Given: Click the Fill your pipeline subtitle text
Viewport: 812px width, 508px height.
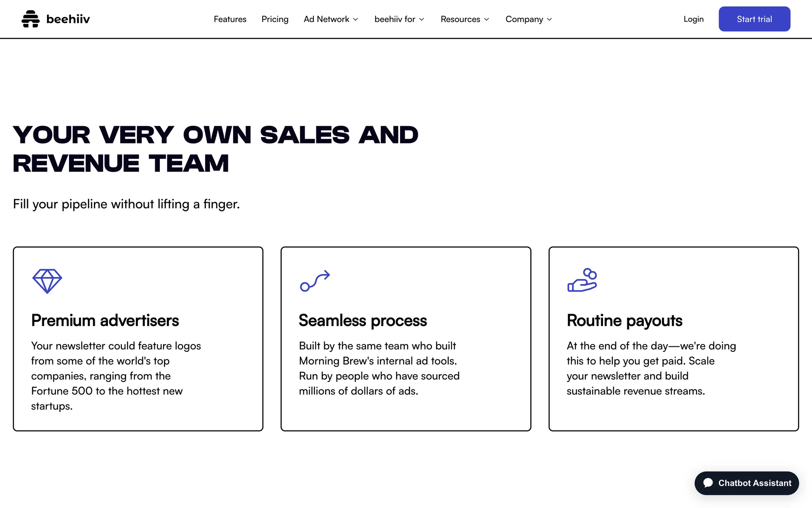Looking at the screenshot, I should point(126,204).
